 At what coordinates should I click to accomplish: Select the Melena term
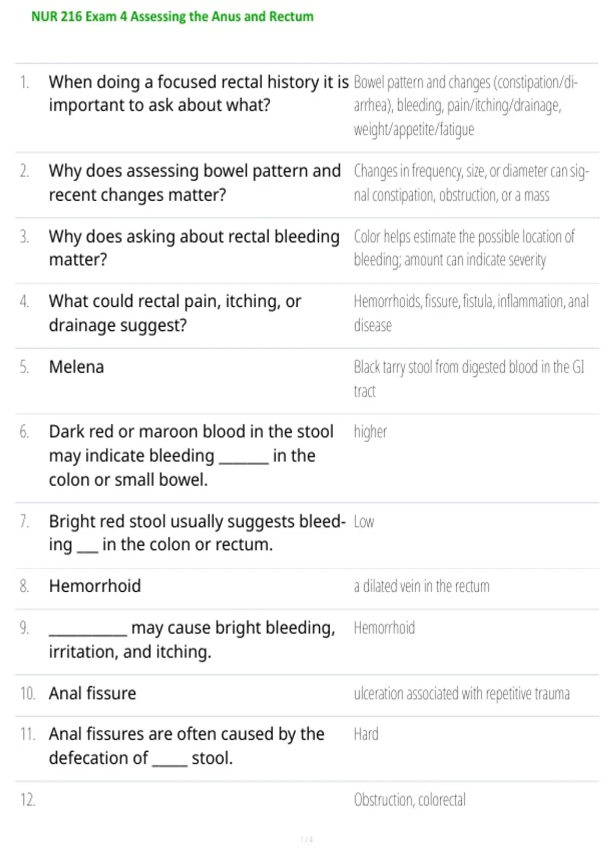point(77,367)
